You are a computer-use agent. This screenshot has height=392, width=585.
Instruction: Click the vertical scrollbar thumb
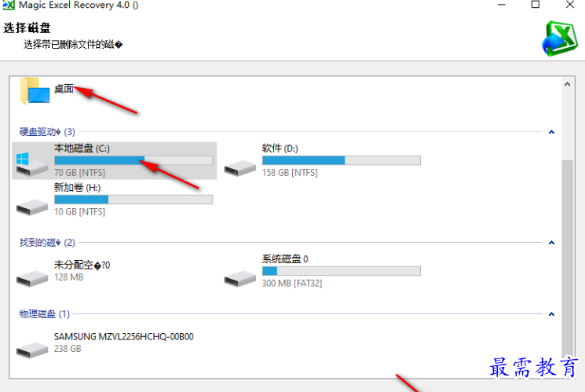click(x=568, y=258)
